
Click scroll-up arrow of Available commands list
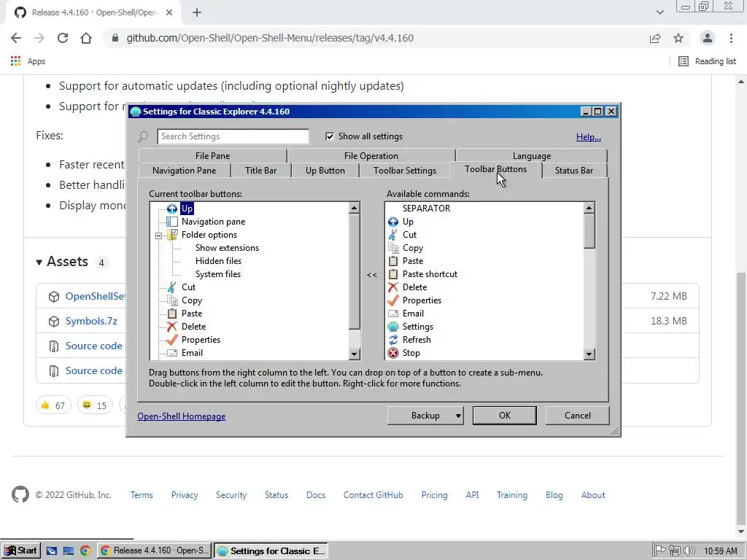click(589, 208)
